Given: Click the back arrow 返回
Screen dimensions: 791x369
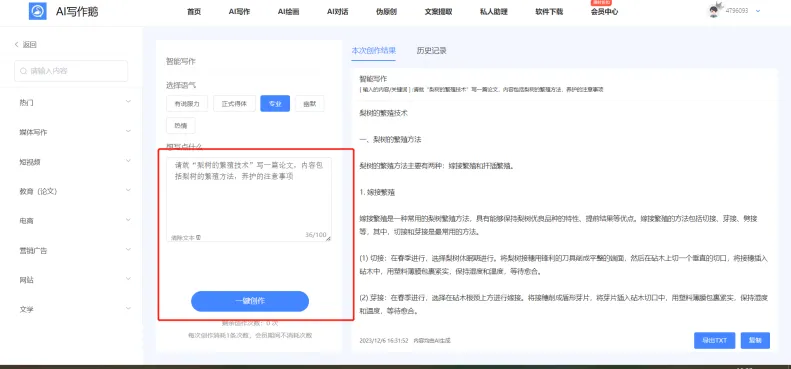Looking at the screenshot, I should (26, 44).
